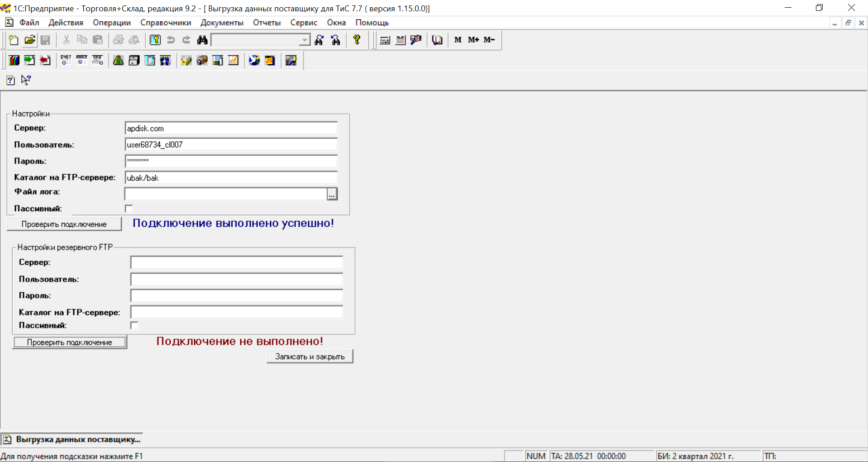The height and width of the screenshot is (462, 868).
Task: Click the Сервер field containing apdisk.com
Action: [x=231, y=129]
